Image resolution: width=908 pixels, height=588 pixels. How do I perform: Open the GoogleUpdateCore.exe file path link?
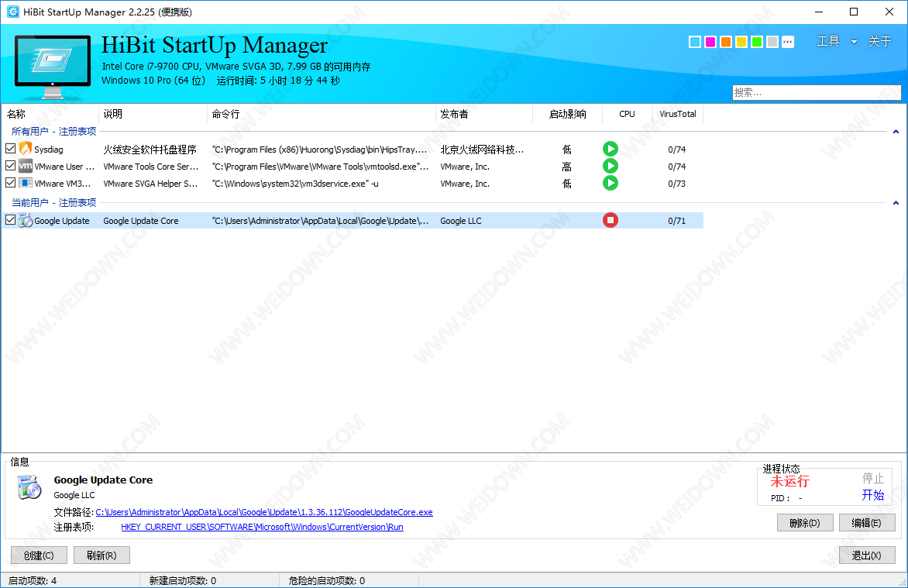pyautogui.click(x=264, y=512)
